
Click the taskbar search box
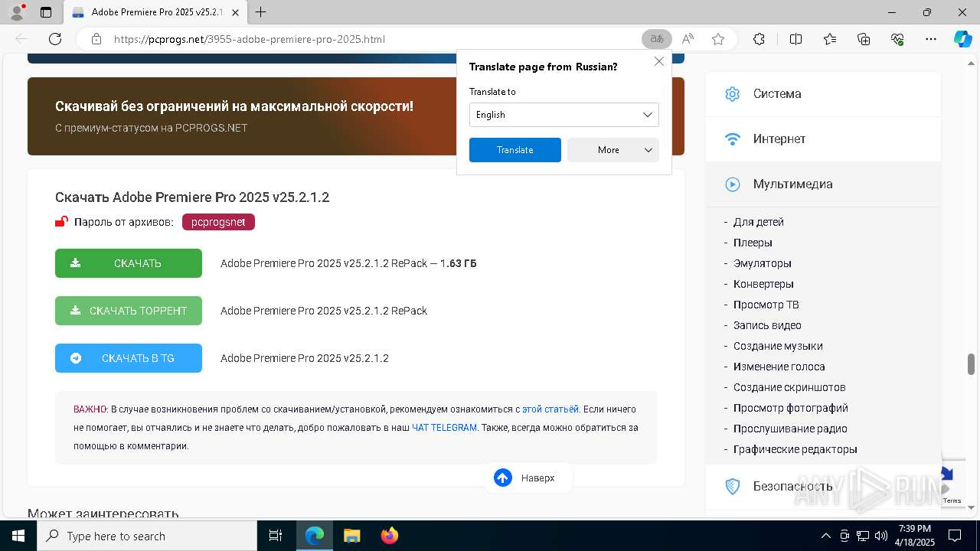click(147, 536)
